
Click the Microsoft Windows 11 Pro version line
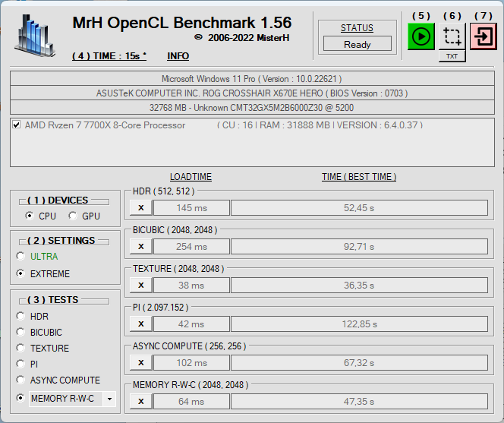[252, 79]
